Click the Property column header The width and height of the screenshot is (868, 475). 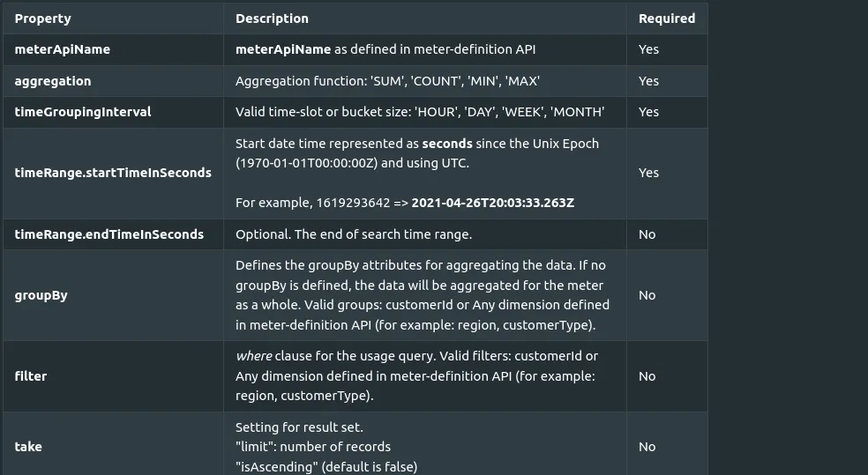point(42,19)
